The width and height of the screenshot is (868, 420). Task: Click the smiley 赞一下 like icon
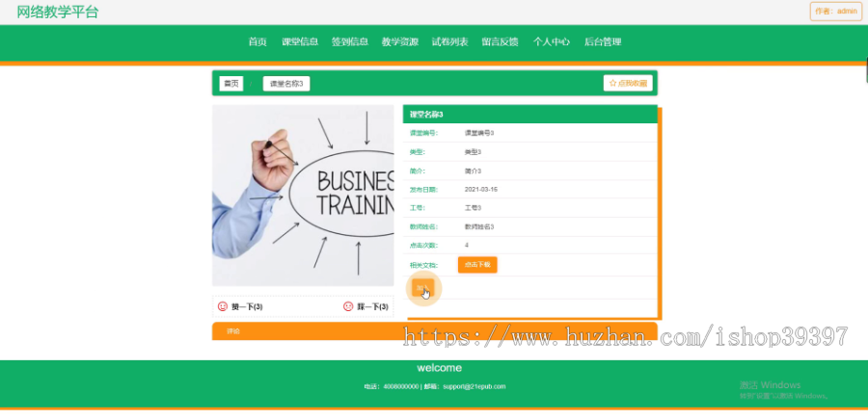tap(223, 306)
